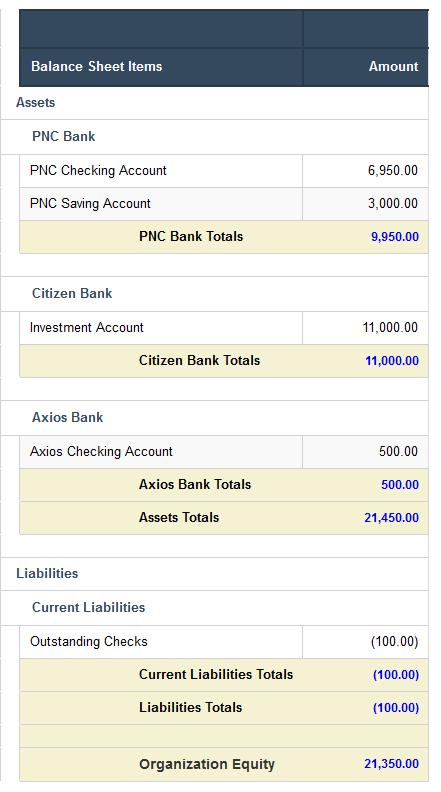Select the Liabilities section heading
This screenshot has height=792, width=441.
[47, 574]
